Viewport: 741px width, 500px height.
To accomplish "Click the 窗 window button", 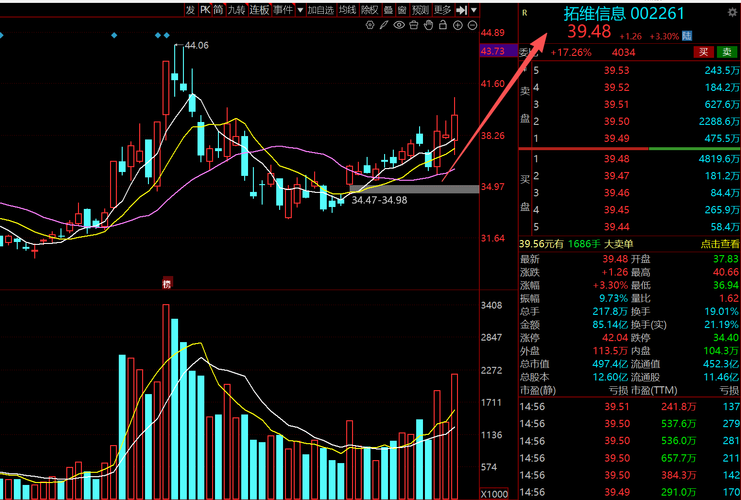I will (402, 10).
